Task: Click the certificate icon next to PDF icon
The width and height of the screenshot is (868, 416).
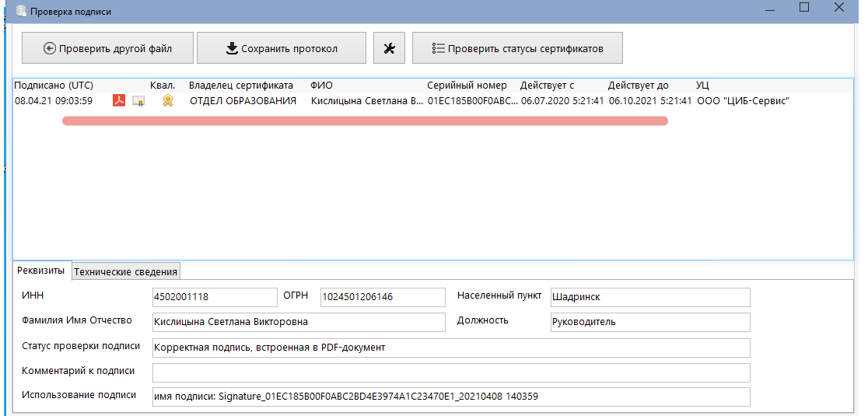Action: click(x=138, y=101)
